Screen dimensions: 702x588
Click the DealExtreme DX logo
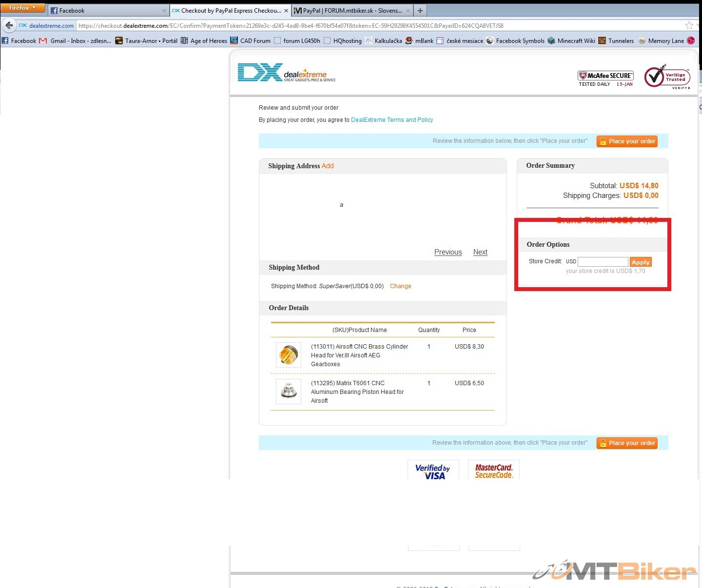[286, 73]
